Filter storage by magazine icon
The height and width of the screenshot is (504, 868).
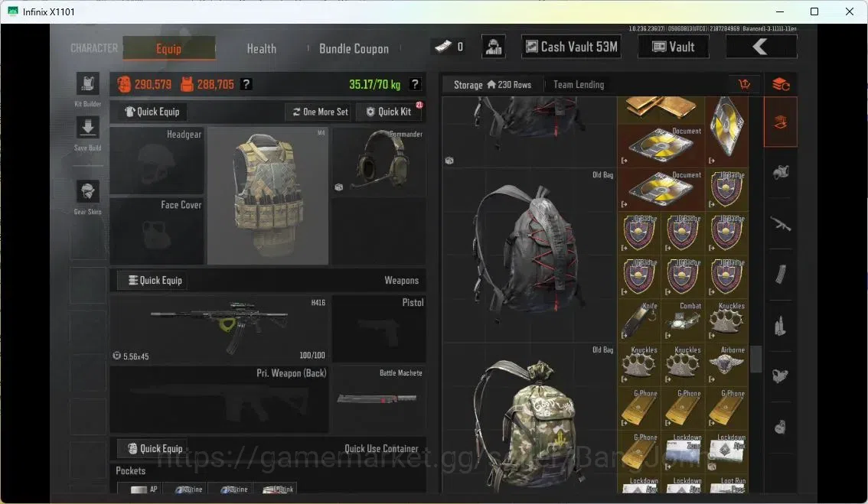click(781, 275)
